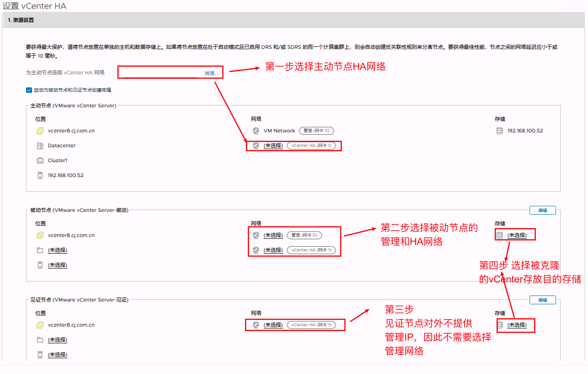Click the VM Network globe icon
This screenshot has width=588, height=374.
coord(256,131)
